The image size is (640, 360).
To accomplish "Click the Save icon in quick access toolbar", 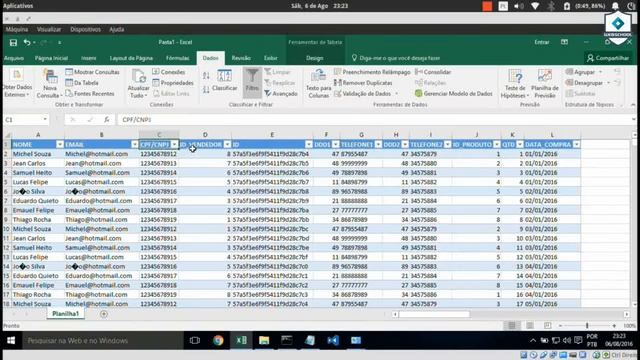I will click(x=13, y=42).
